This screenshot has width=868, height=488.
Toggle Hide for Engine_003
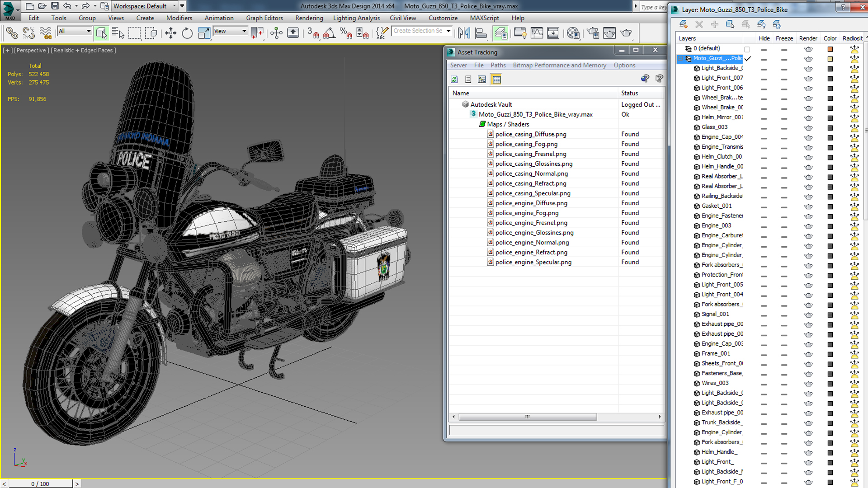pyautogui.click(x=764, y=226)
